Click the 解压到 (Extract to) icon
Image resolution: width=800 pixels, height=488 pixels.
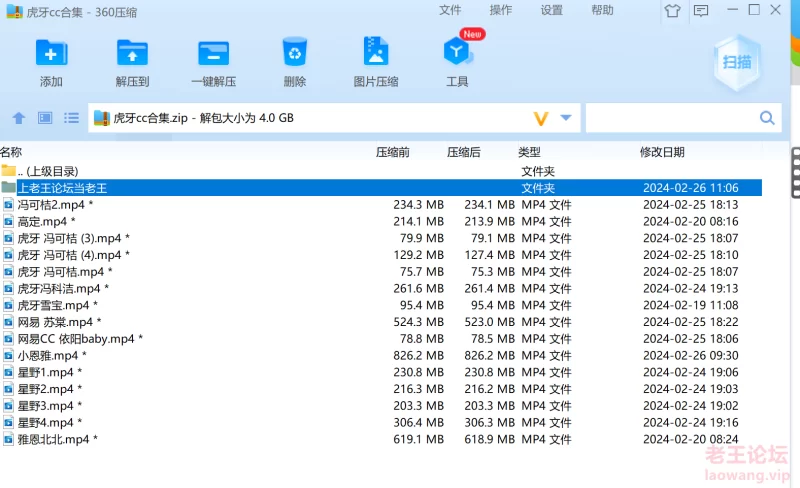pyautogui.click(x=132, y=53)
